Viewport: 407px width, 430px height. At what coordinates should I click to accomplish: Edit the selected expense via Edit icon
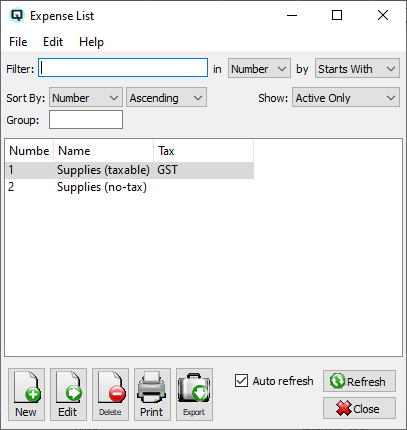[x=68, y=394]
